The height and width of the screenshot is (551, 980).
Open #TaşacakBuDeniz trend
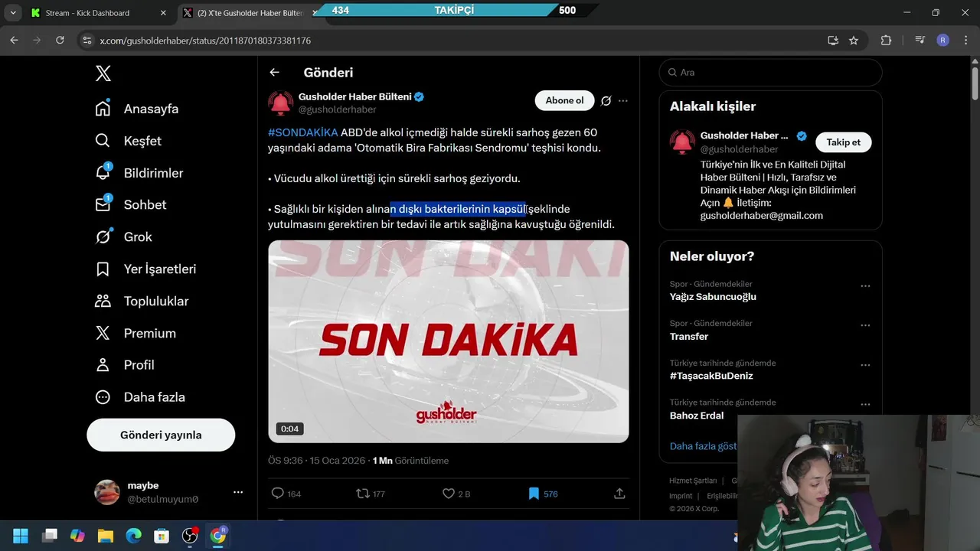point(711,376)
